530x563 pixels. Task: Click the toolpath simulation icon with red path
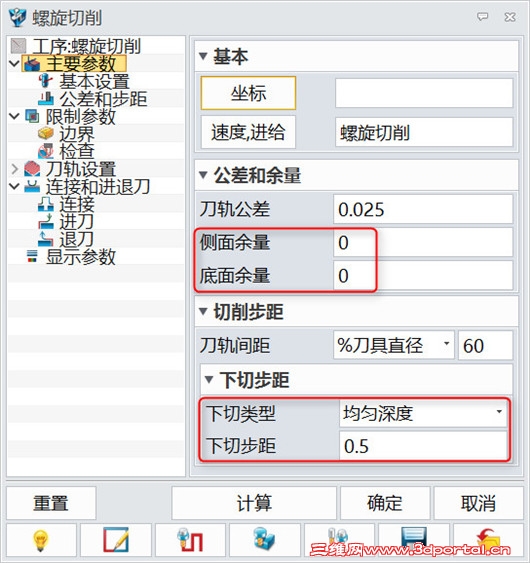(x=190, y=540)
